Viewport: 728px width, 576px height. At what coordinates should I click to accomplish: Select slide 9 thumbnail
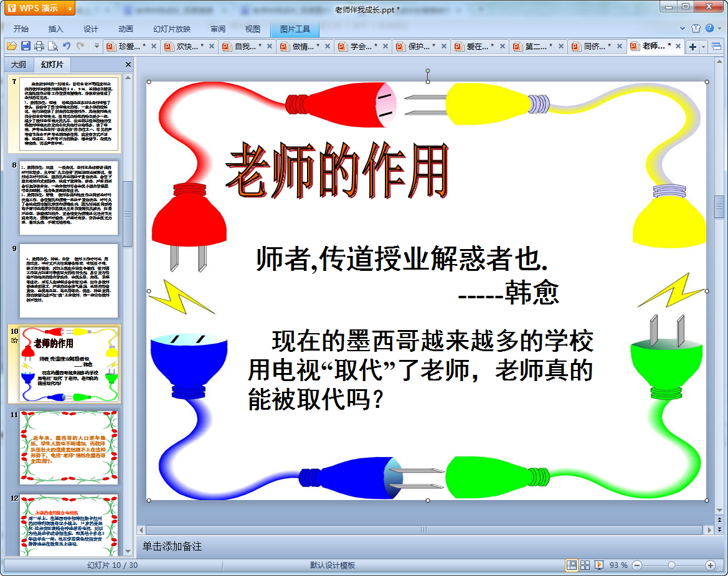[x=69, y=280]
